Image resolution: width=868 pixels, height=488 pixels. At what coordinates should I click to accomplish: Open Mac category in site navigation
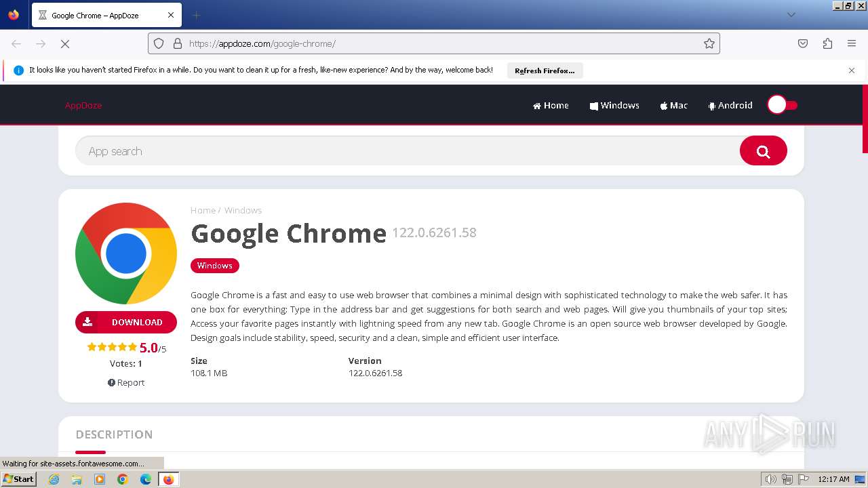(x=674, y=105)
